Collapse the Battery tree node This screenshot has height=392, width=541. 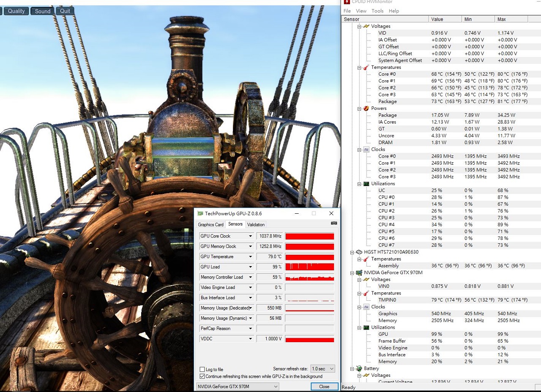[x=352, y=369]
